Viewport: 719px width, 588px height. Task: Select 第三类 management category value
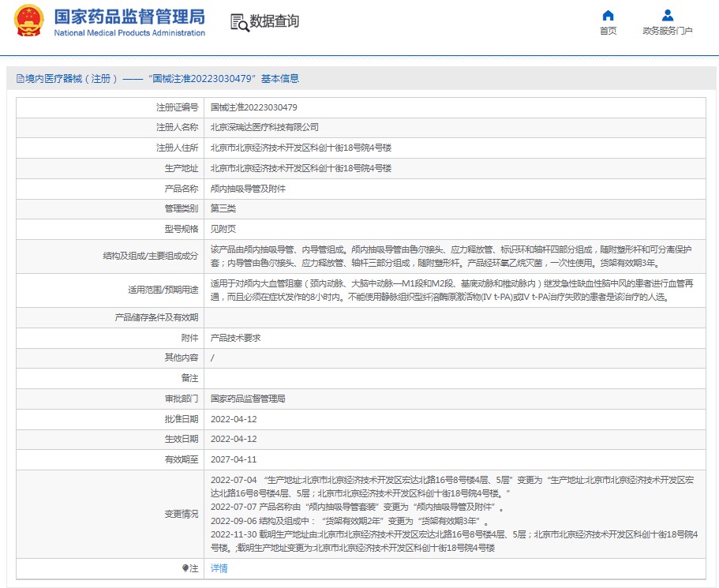point(223,209)
